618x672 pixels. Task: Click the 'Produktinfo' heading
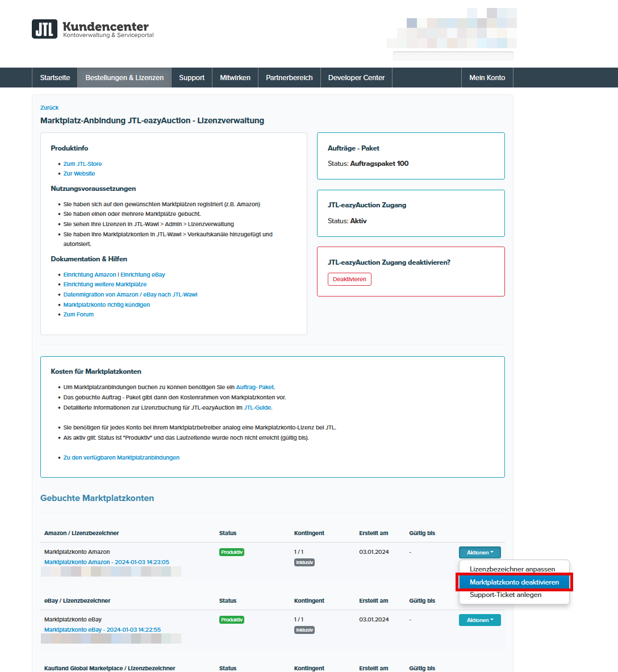click(69, 148)
